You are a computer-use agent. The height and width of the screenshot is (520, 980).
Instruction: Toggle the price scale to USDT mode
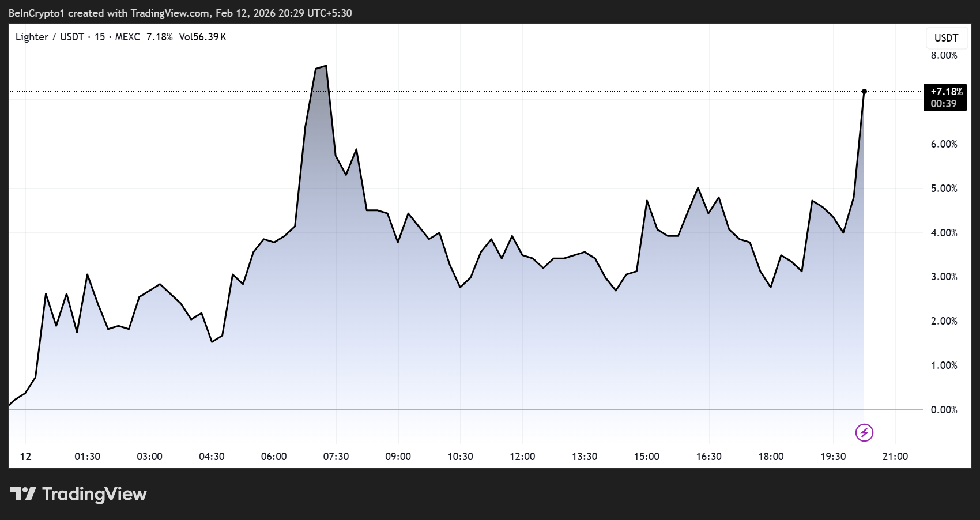point(946,37)
